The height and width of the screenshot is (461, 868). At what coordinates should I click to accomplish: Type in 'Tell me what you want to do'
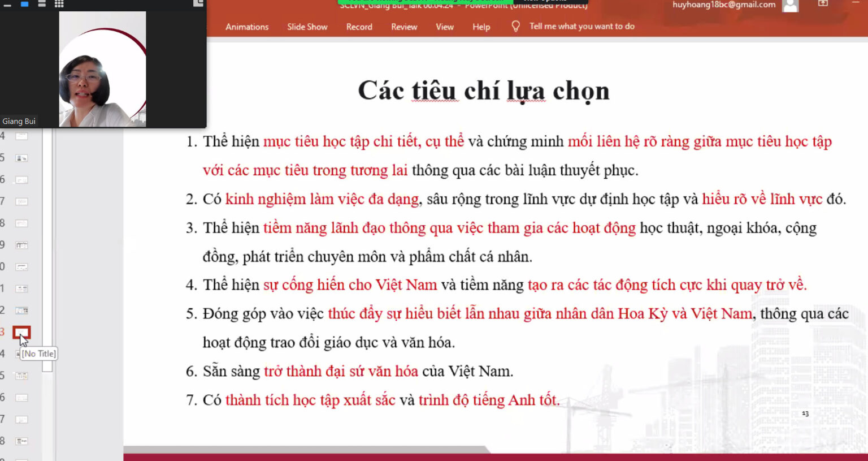[581, 27]
